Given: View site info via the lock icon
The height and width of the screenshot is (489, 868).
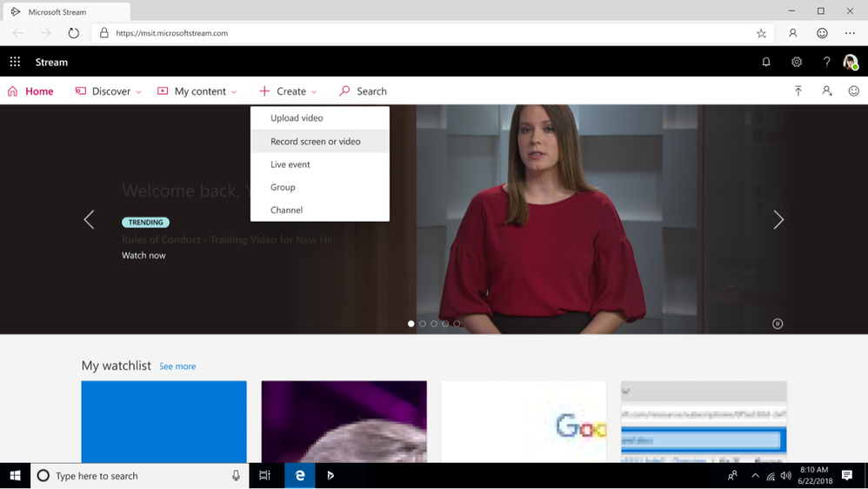Looking at the screenshot, I should coord(103,33).
